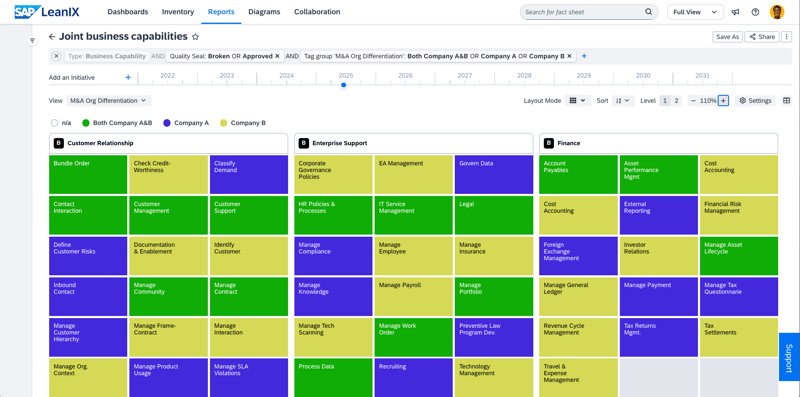Clear all filters with the circled X

tap(56, 56)
